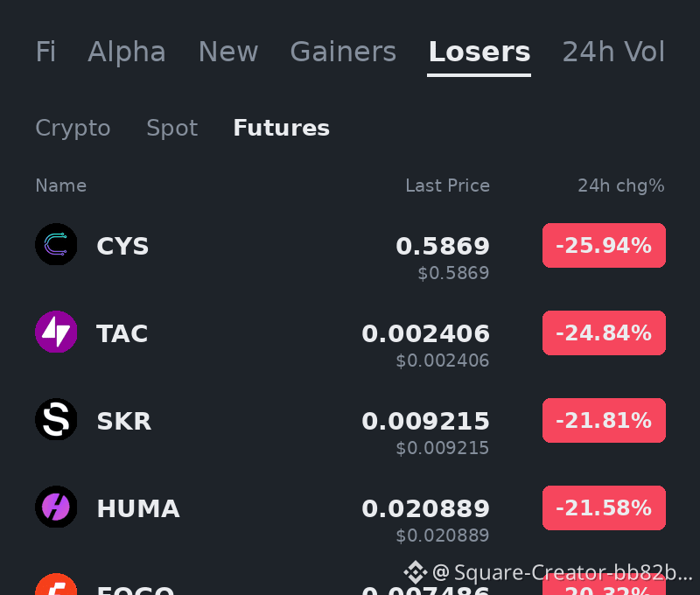
Task: Sort by 24h chg% column header
Action: tap(621, 185)
